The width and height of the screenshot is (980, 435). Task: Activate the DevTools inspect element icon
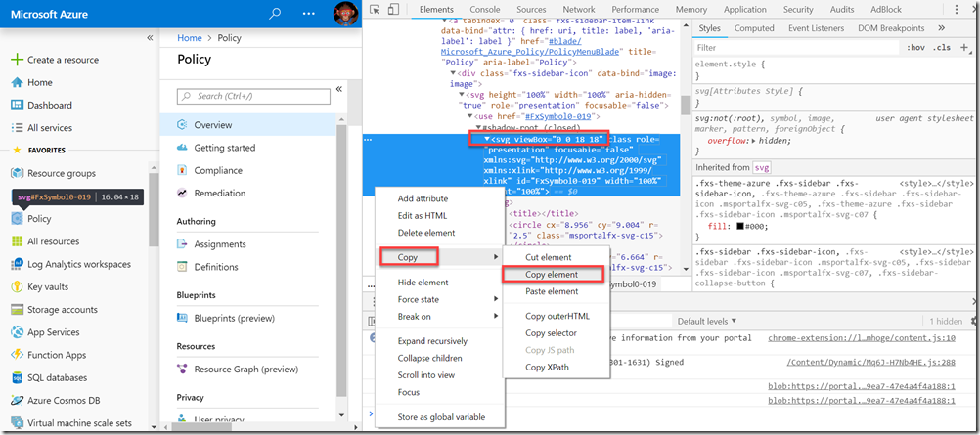coord(375,10)
